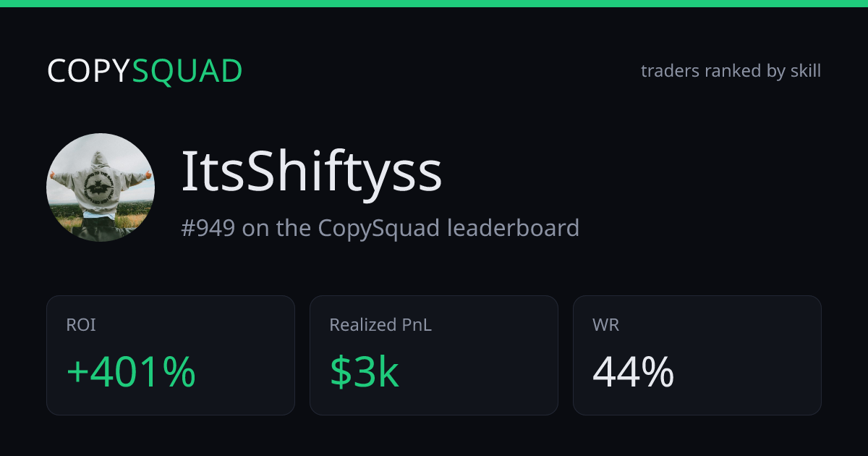Click the WR label text
Screen dimensions: 868x456
606,325
